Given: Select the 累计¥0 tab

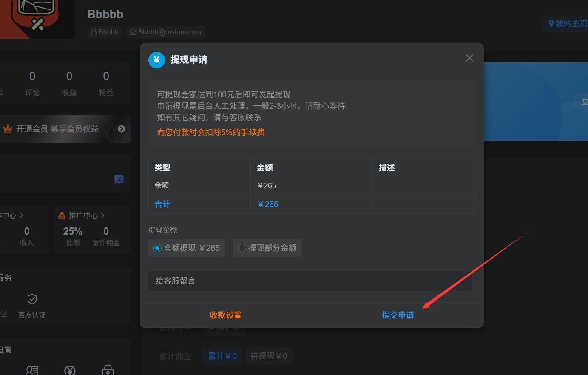Looking at the screenshot, I should coord(222,356).
